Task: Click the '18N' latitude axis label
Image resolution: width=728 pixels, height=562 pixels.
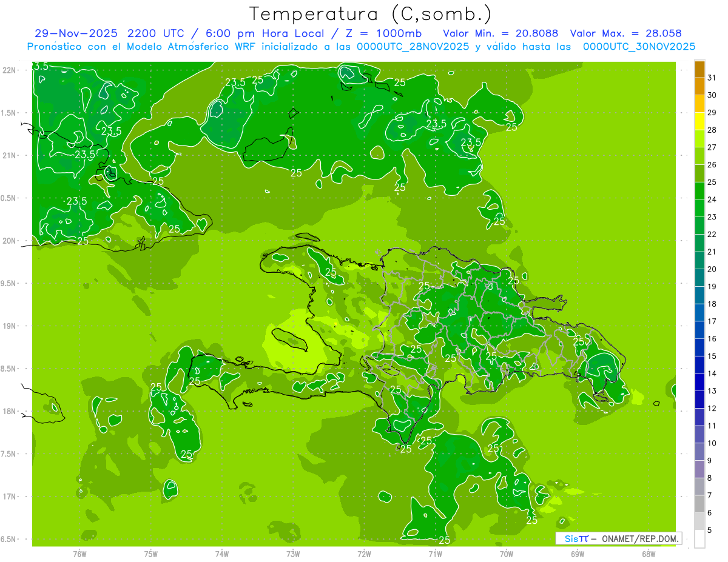Action: pos(9,412)
